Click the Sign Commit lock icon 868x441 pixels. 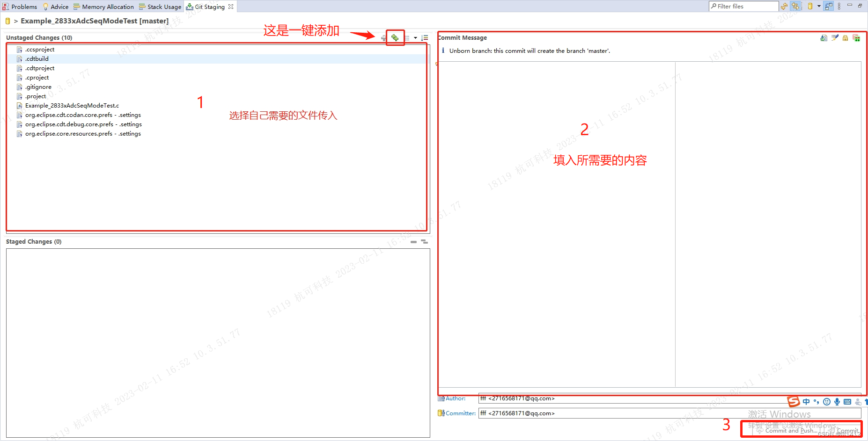click(846, 38)
